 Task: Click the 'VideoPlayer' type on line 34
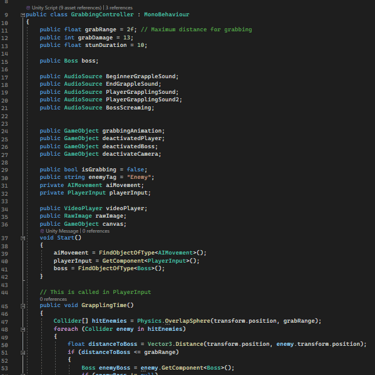tap(83, 208)
